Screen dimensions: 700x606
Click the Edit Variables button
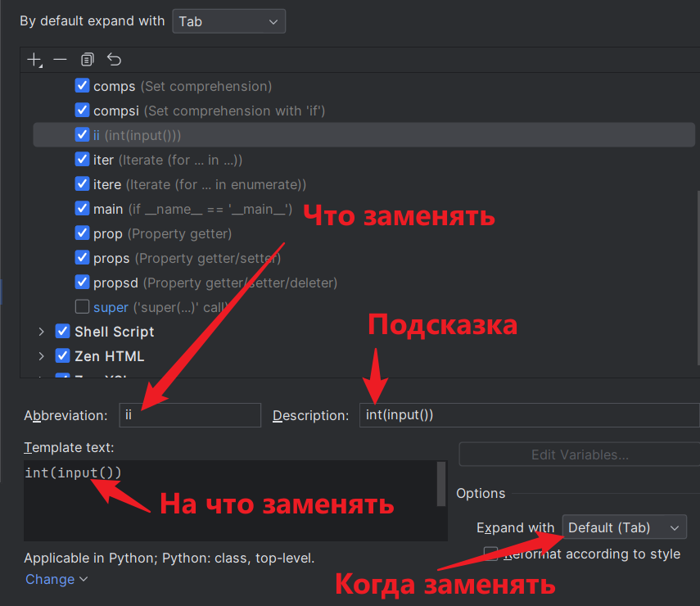[x=579, y=455]
